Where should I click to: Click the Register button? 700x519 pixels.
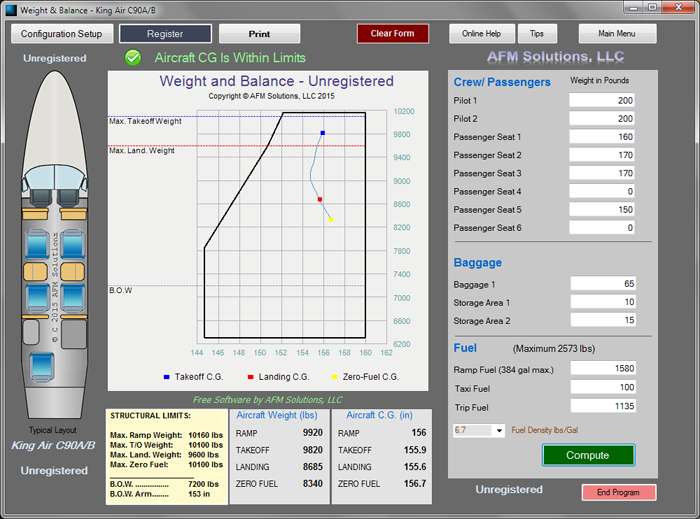pyautogui.click(x=165, y=34)
